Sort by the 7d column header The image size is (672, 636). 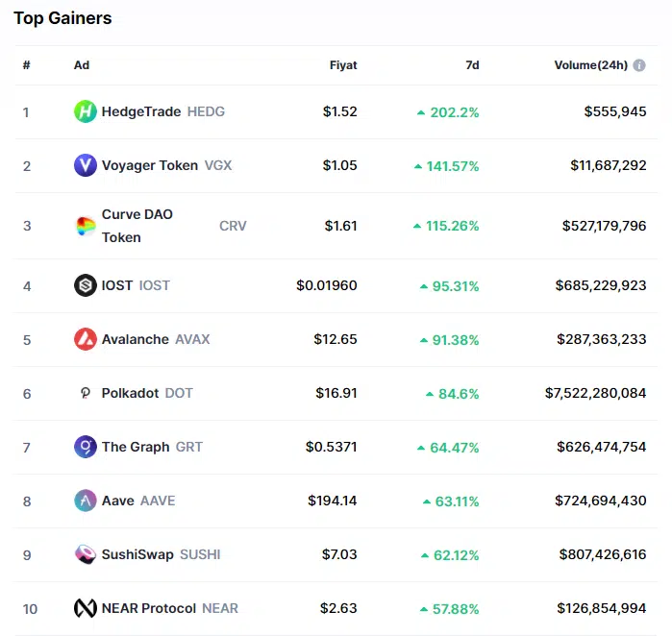pyautogui.click(x=471, y=65)
